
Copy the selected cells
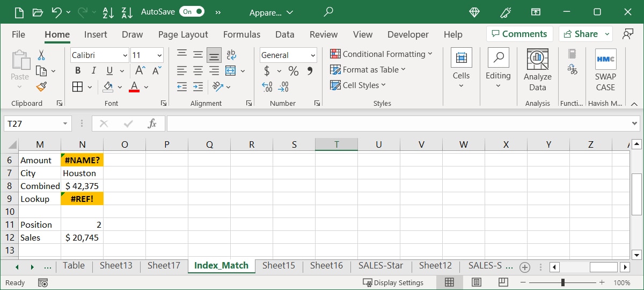41,71
